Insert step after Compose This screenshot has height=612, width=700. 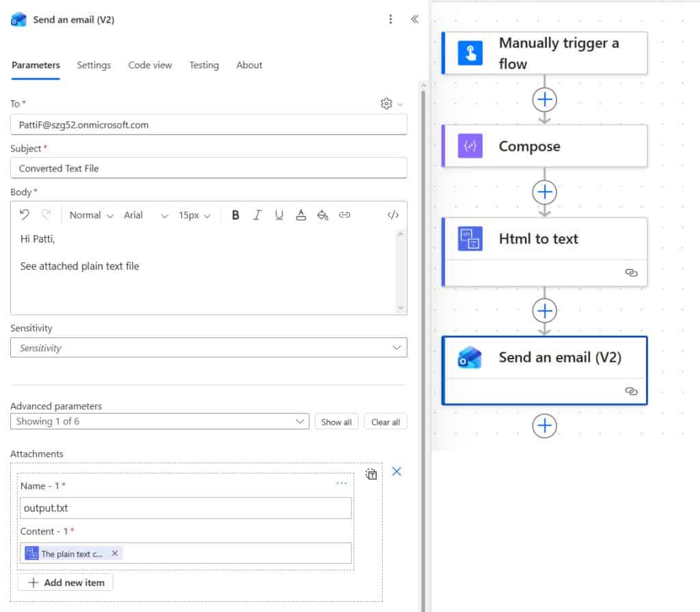544,192
